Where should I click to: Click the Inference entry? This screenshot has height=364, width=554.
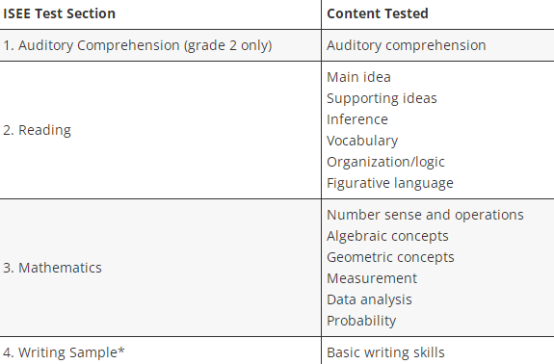tap(357, 119)
